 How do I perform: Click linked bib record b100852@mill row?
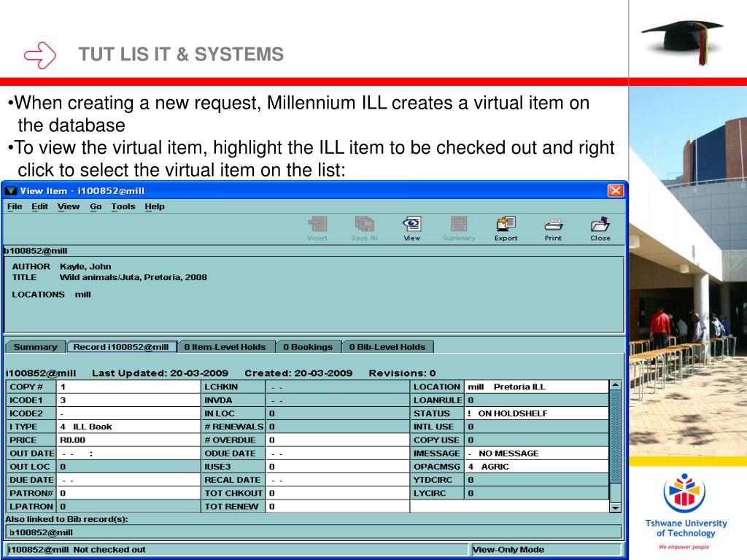(x=314, y=532)
